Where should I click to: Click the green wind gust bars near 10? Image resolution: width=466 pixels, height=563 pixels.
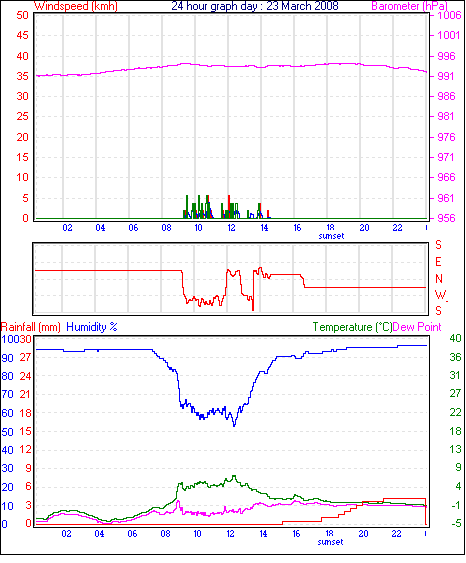click(197, 208)
